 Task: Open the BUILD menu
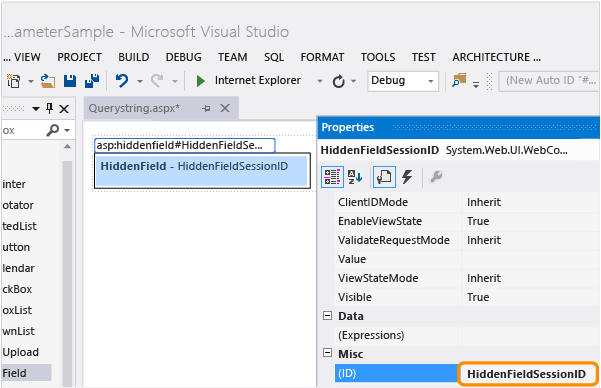133,57
